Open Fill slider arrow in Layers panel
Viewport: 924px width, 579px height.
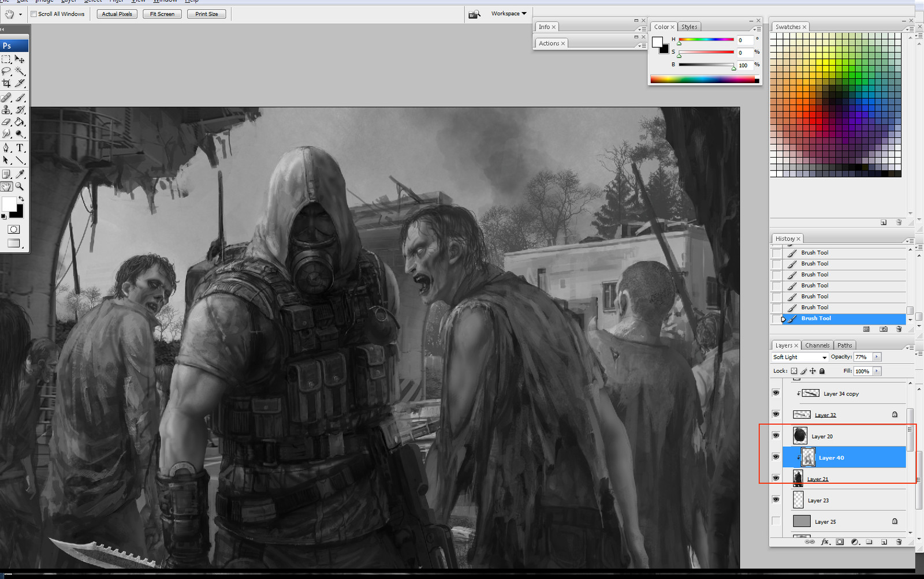tap(877, 371)
